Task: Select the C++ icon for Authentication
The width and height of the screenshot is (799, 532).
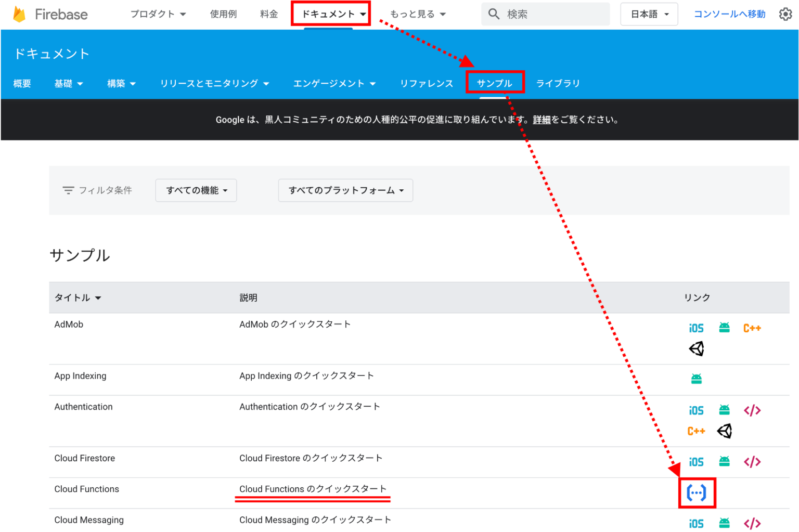Action: 696,431
